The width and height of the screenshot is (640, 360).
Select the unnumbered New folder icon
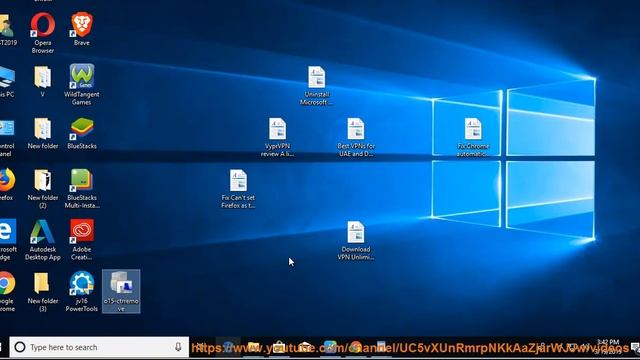click(42, 133)
